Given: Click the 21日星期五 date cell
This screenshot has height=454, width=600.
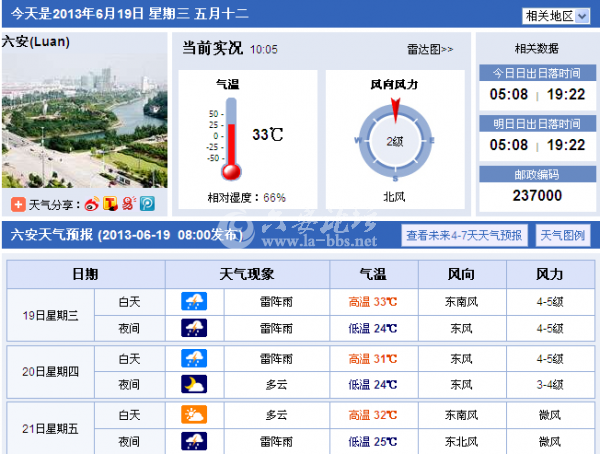Looking at the screenshot, I should 51,428.
